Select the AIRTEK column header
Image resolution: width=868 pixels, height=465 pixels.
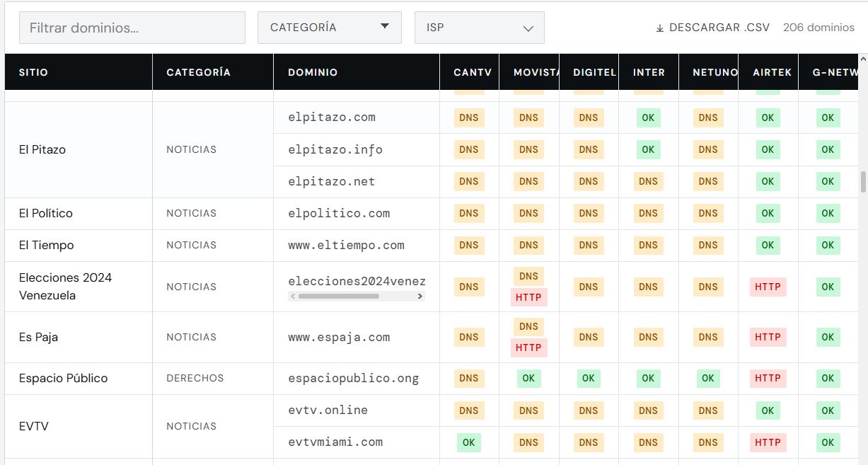tap(772, 72)
